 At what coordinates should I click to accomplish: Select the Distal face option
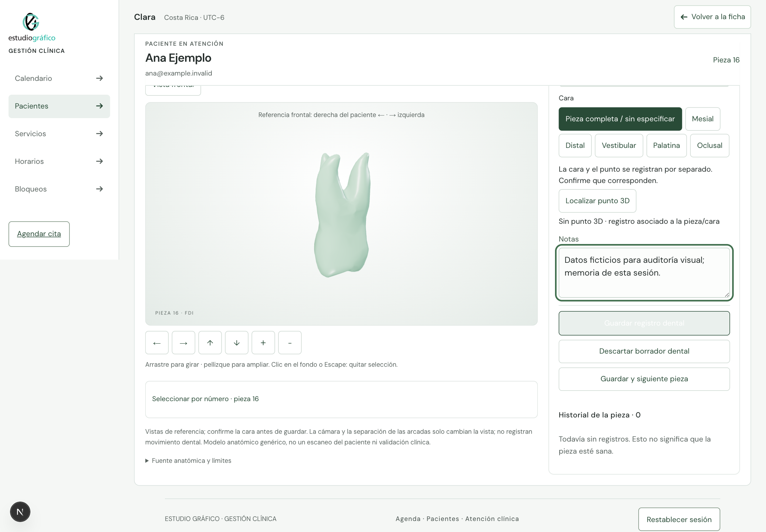tap(575, 145)
